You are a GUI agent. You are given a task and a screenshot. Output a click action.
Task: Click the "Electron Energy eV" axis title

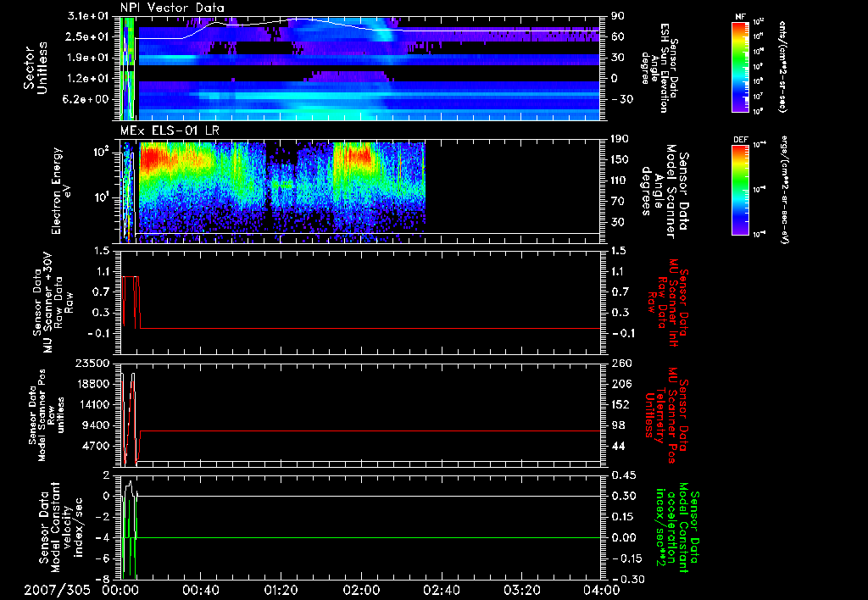coord(61,191)
